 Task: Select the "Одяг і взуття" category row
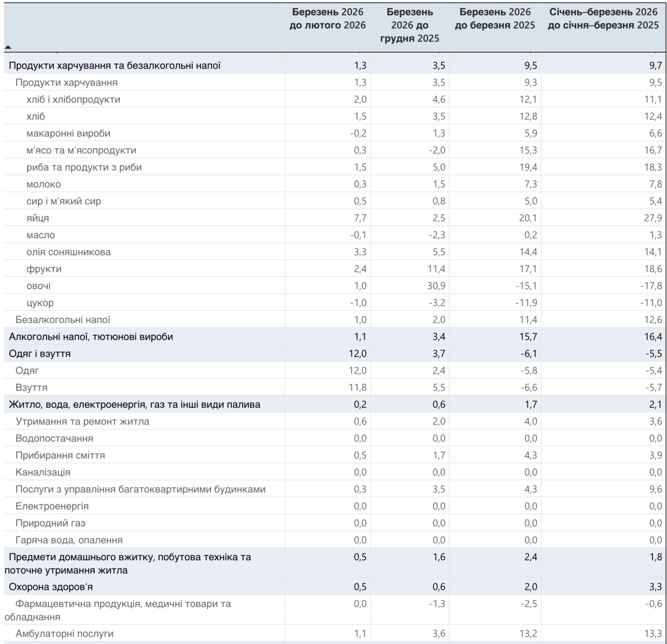click(40, 354)
